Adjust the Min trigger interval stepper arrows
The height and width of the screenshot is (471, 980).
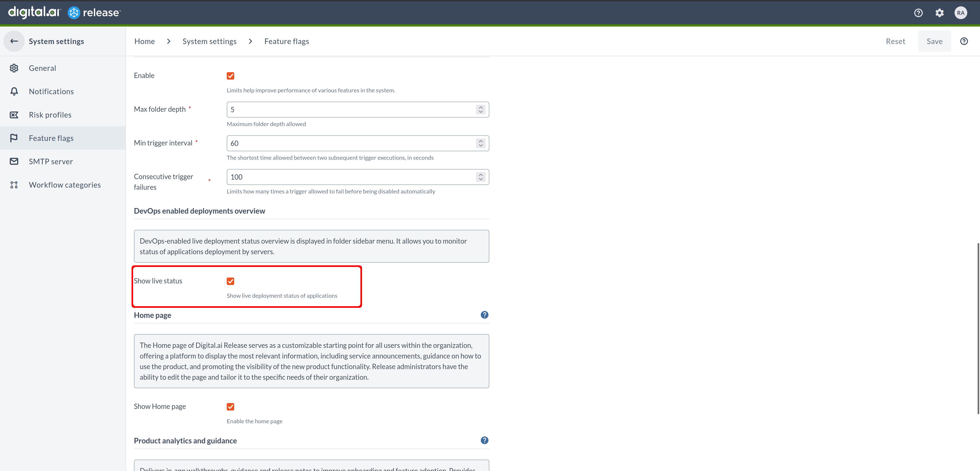pos(481,143)
